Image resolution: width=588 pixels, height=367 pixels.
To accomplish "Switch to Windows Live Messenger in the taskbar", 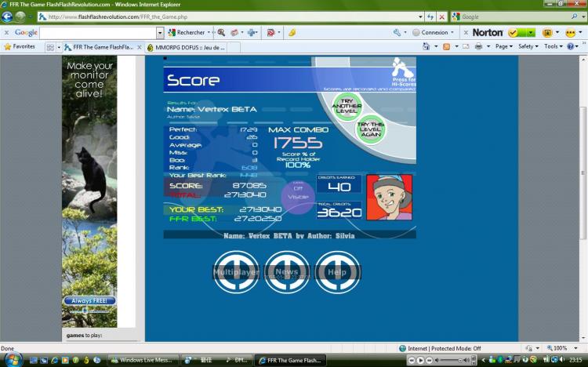I will click(143, 360).
